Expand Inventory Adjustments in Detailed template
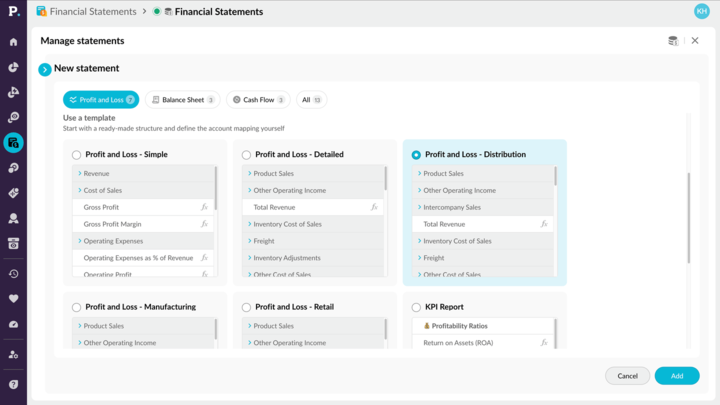The image size is (720, 405). coord(249,258)
